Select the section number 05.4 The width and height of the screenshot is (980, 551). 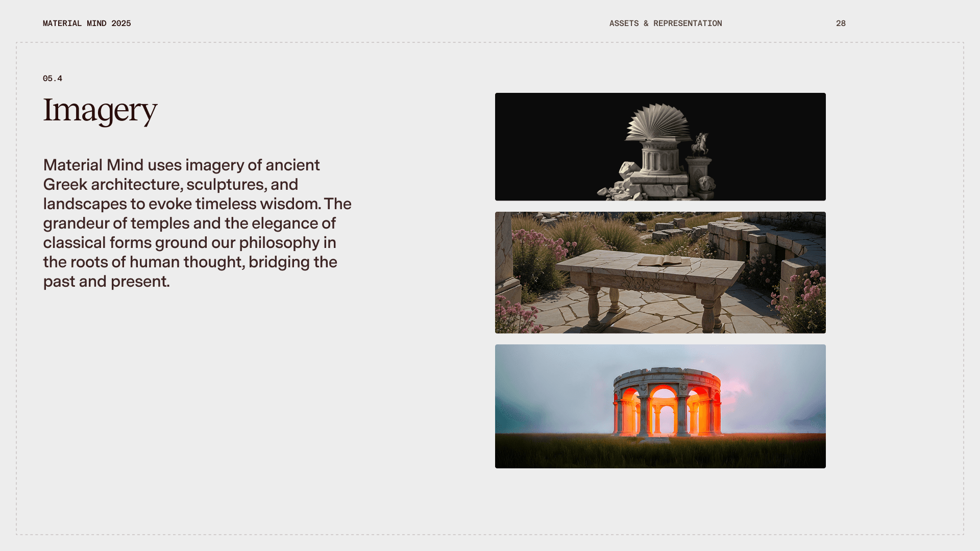pos(53,79)
